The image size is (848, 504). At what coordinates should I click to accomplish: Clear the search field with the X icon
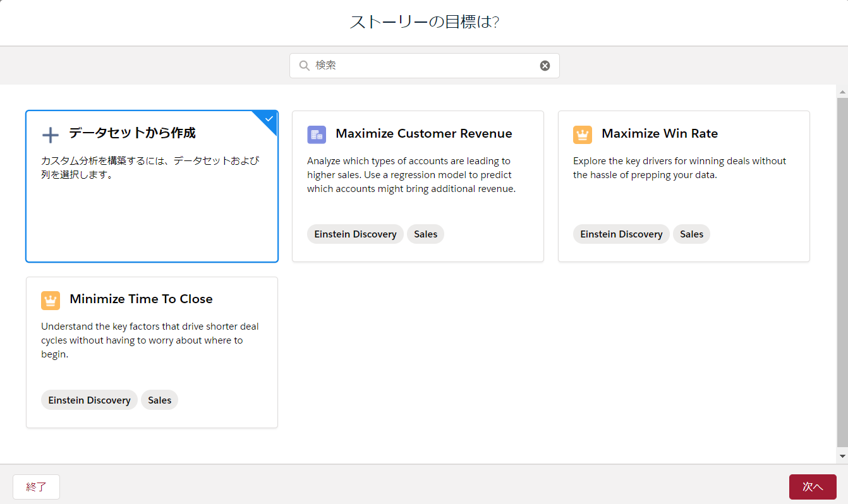545,66
